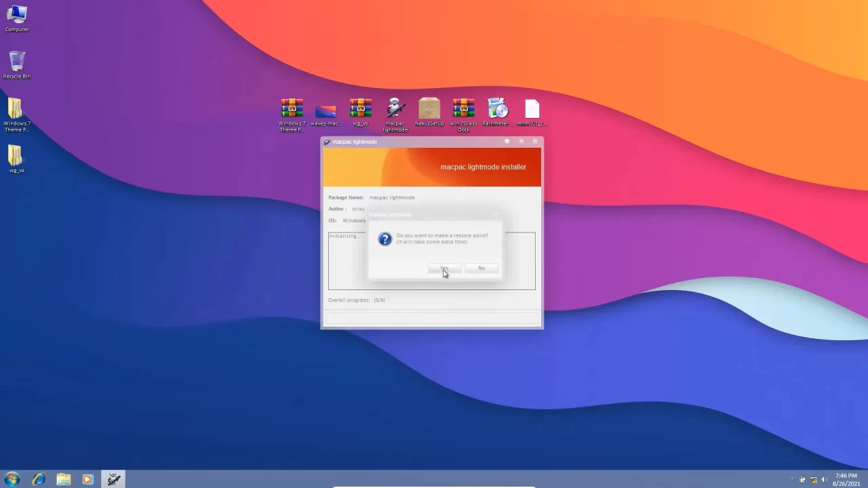Open the Computer desktop icon
868x488 pixels.
pos(17,18)
